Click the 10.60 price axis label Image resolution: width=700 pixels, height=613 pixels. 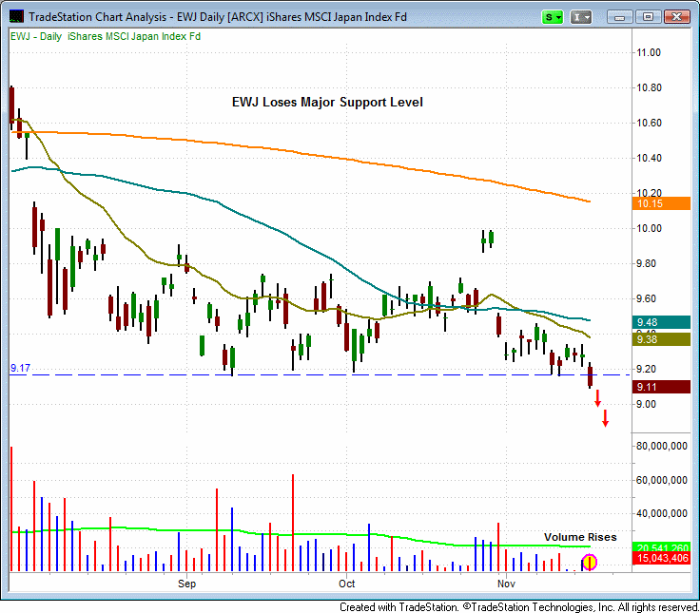click(x=649, y=124)
